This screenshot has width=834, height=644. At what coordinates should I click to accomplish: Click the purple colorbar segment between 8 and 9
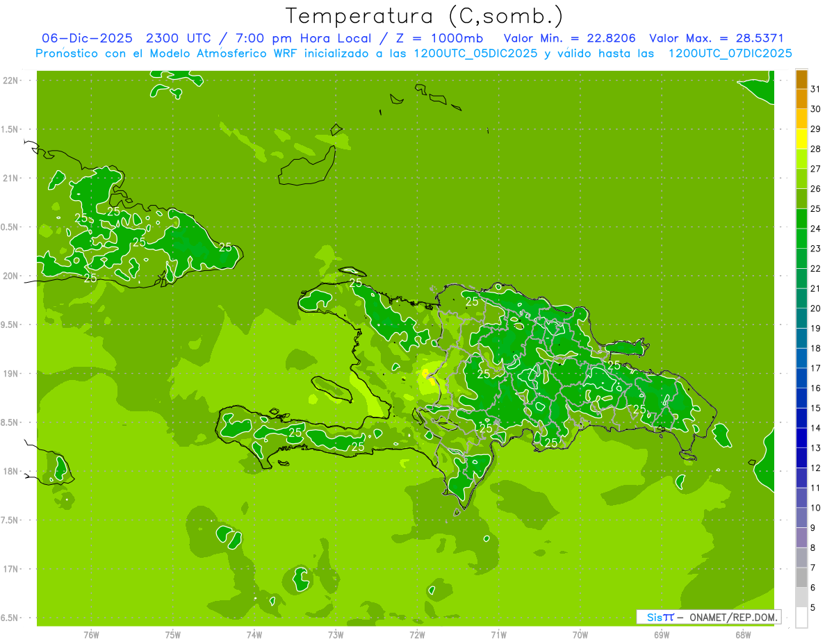point(801,538)
